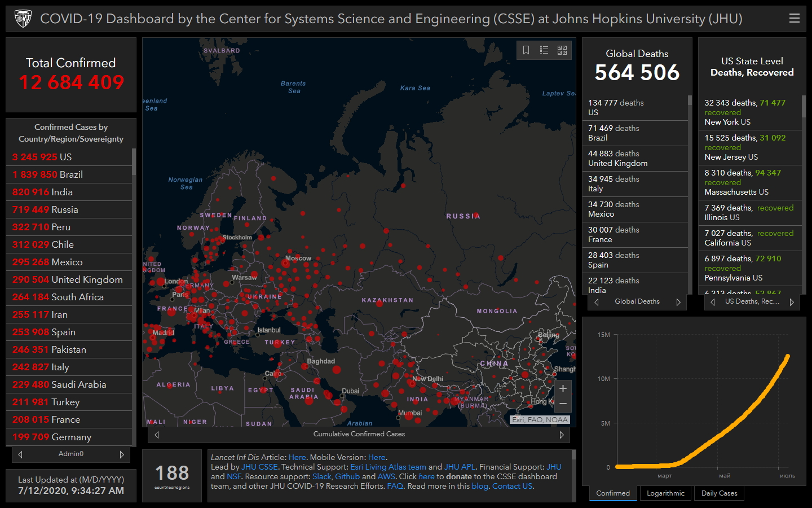Click left arrow of Global Deaths panel

click(x=597, y=302)
